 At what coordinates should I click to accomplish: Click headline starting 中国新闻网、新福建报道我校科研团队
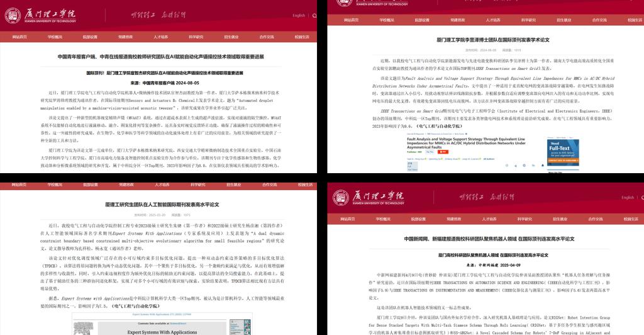click(x=489, y=239)
